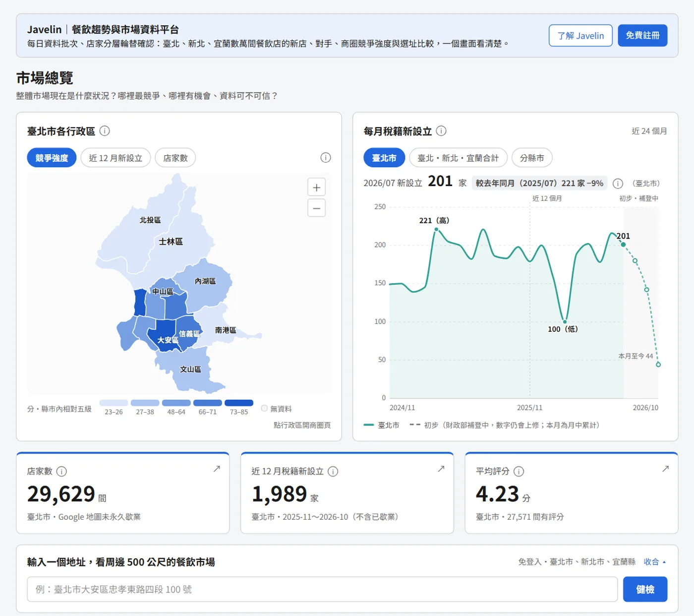Click the 免費註冊 button

(642, 36)
